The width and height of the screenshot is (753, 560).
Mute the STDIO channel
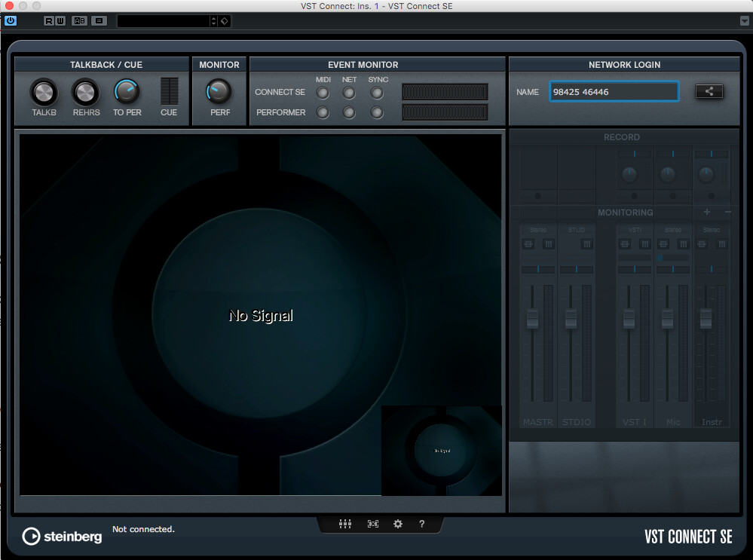587,244
